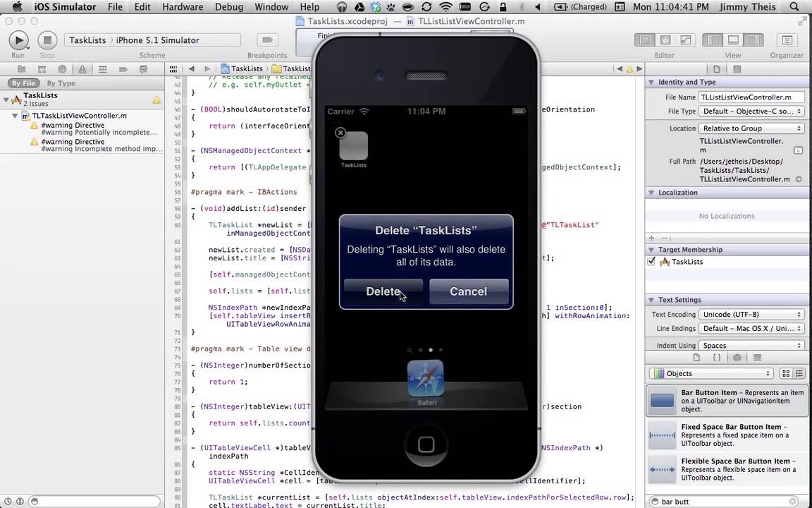The width and height of the screenshot is (812, 508).
Task: Tap Safari icon in simulator dock
Action: pyautogui.click(x=426, y=378)
